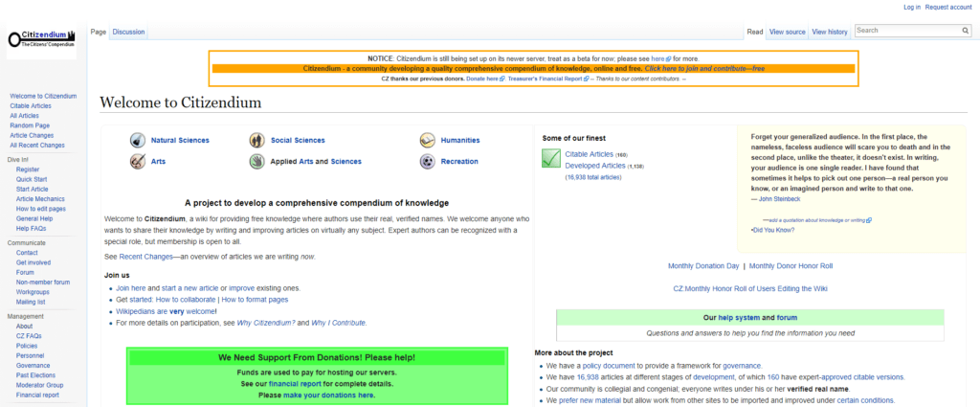
Task: Click the Citizendium logo
Action: [x=41, y=40]
